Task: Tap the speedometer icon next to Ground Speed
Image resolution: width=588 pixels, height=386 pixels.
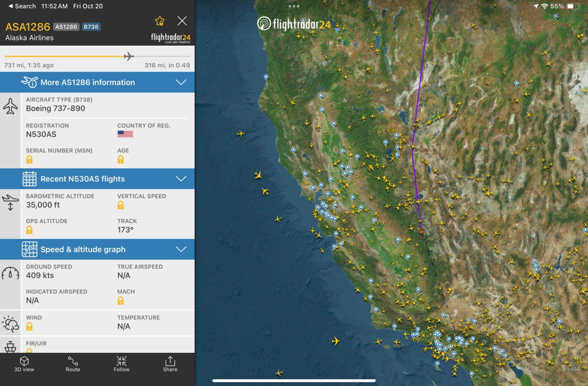Action: (x=10, y=274)
